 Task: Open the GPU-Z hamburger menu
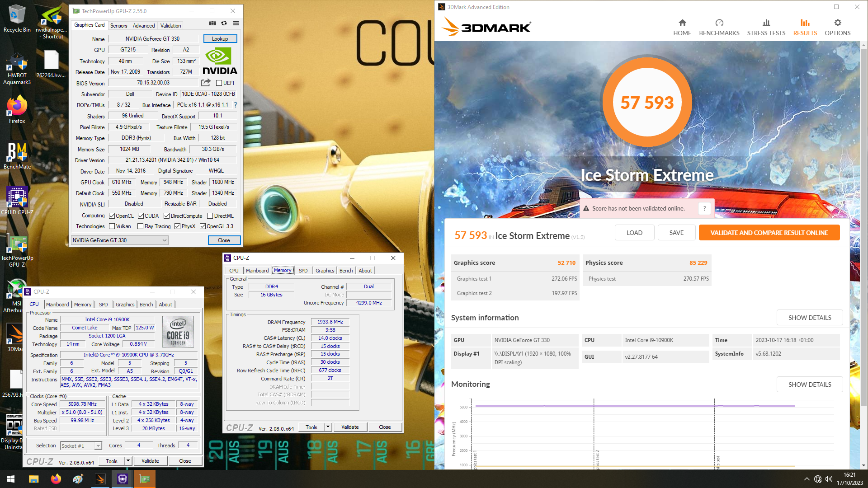coord(236,23)
